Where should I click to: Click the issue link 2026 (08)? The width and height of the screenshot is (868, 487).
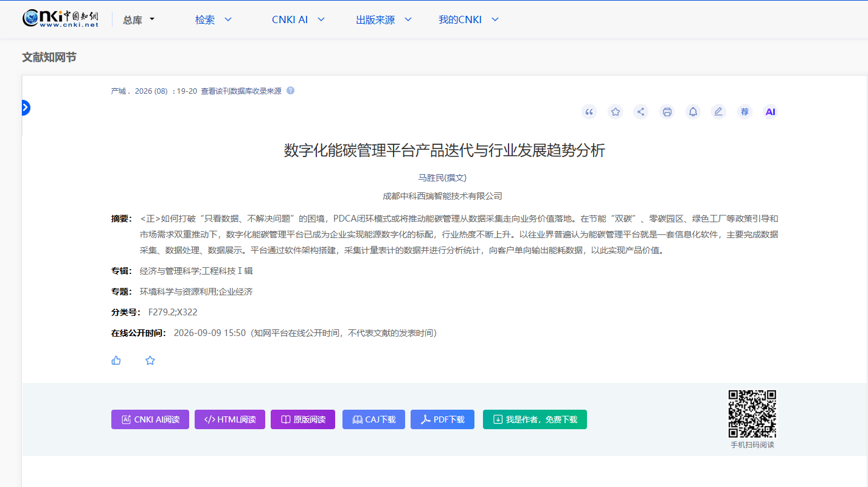[151, 91]
